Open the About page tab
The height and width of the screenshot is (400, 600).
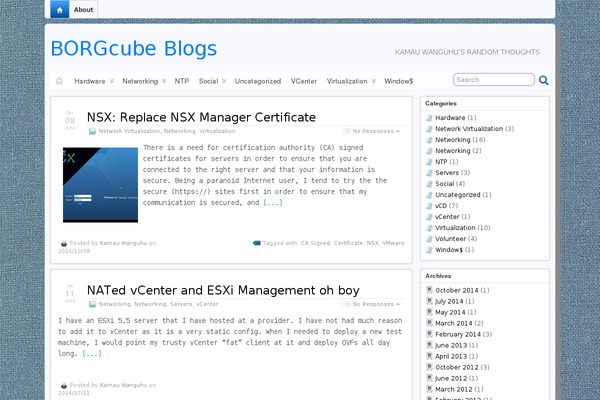(83, 10)
